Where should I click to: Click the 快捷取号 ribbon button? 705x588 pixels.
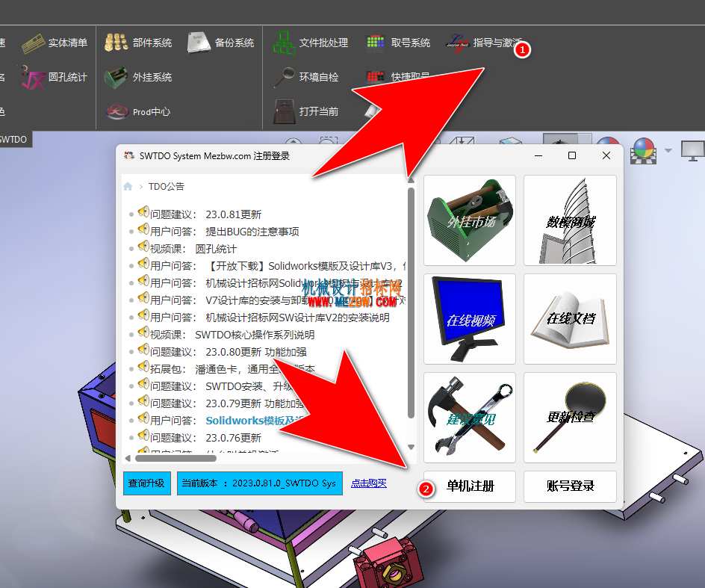point(398,77)
